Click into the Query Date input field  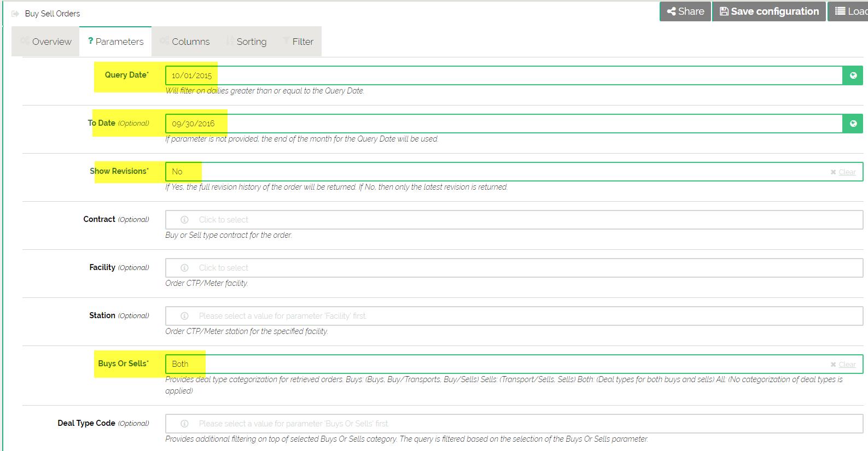pos(492,75)
